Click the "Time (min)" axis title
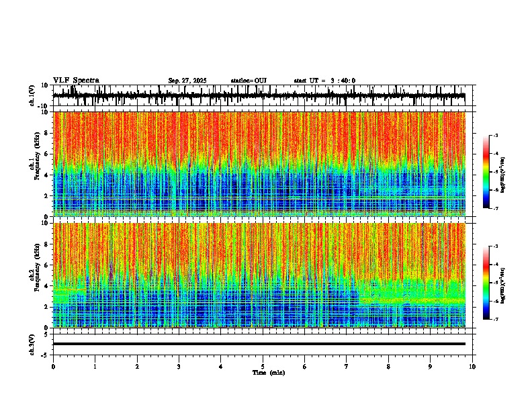 pos(269,373)
